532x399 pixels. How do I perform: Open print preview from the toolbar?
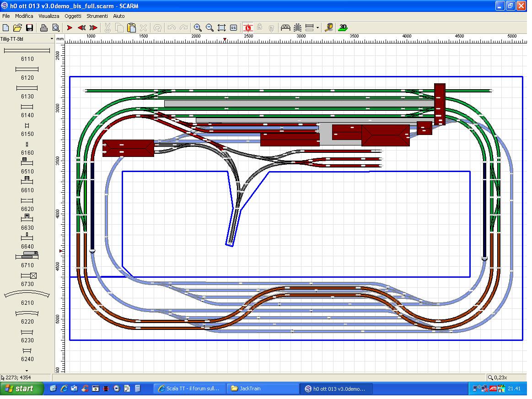pos(56,28)
